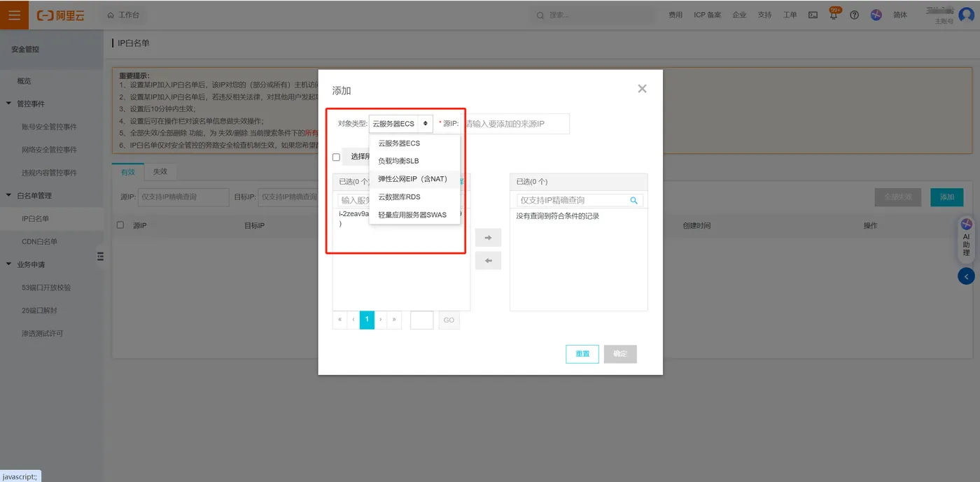The image size is (980, 482).
Task: Toggle the select-all checkbox in table header
Action: [x=120, y=225]
